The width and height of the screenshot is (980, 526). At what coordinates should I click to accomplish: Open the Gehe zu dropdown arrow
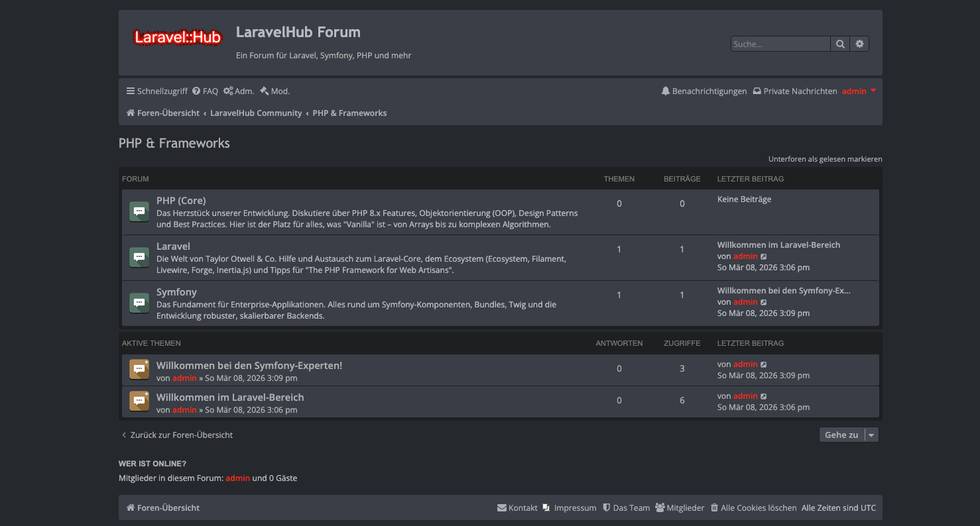pyautogui.click(x=872, y=435)
